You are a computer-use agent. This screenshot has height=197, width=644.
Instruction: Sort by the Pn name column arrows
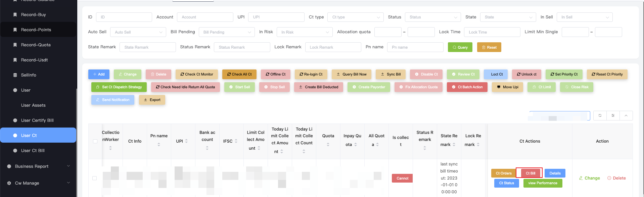pyautogui.click(x=159, y=144)
